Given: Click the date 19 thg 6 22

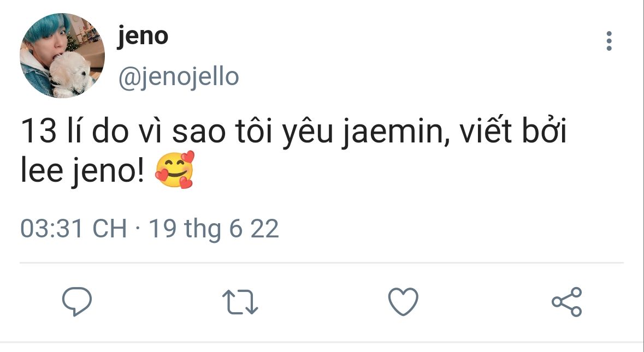Looking at the screenshot, I should [214, 229].
